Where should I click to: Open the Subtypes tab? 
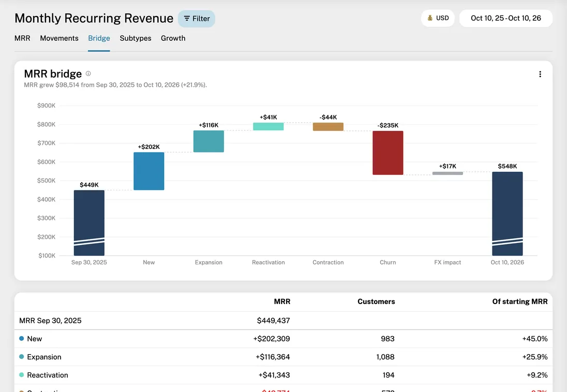(x=136, y=38)
